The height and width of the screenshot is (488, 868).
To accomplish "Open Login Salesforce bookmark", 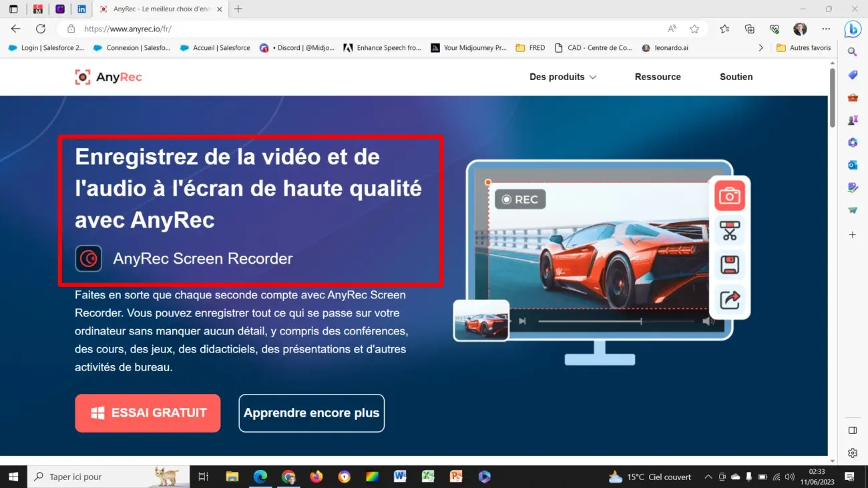I will point(46,48).
